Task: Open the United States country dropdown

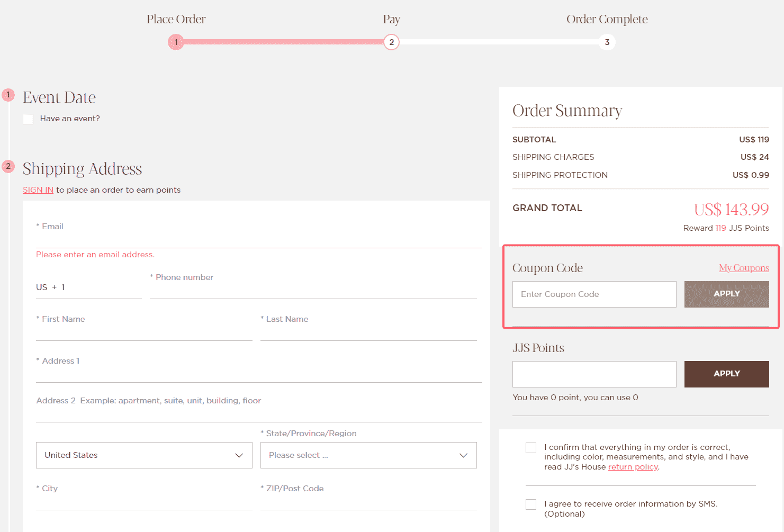Action: click(144, 455)
